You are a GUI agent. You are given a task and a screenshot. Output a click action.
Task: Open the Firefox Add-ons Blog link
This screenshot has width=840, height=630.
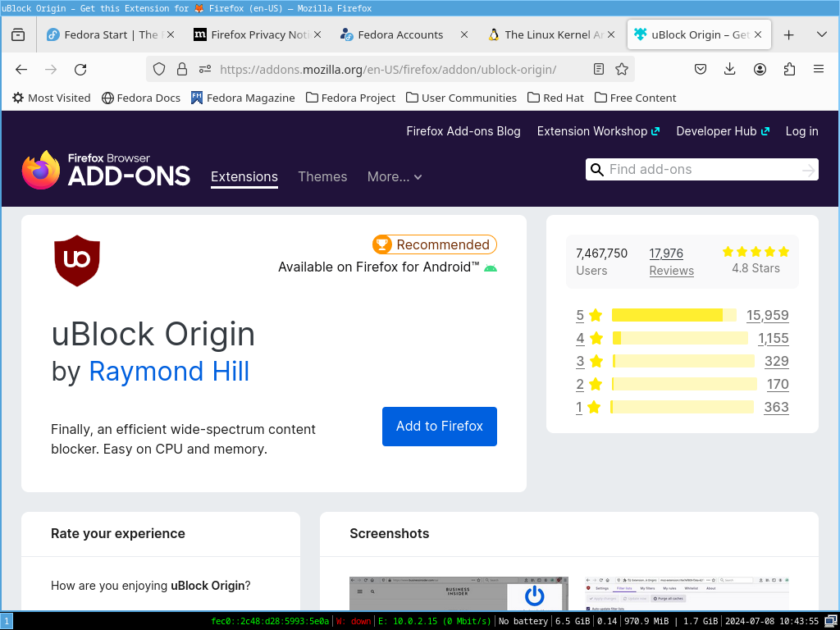[463, 131]
